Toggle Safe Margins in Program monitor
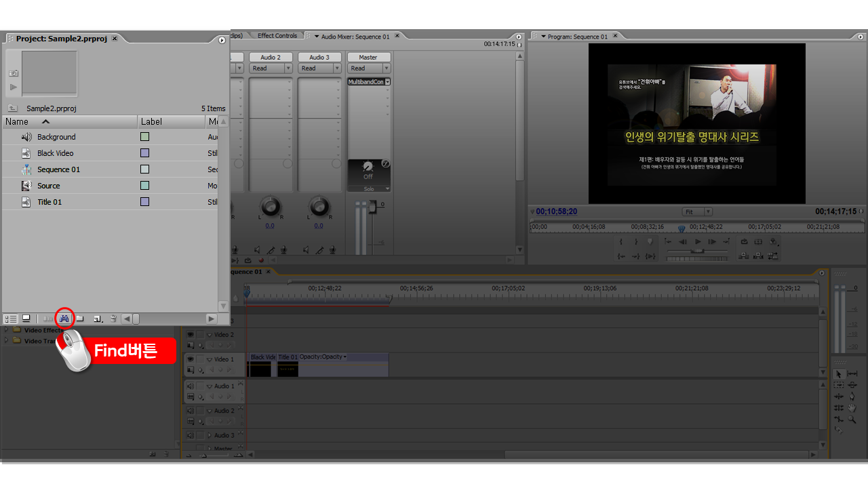The width and height of the screenshot is (868, 488). [x=758, y=241]
